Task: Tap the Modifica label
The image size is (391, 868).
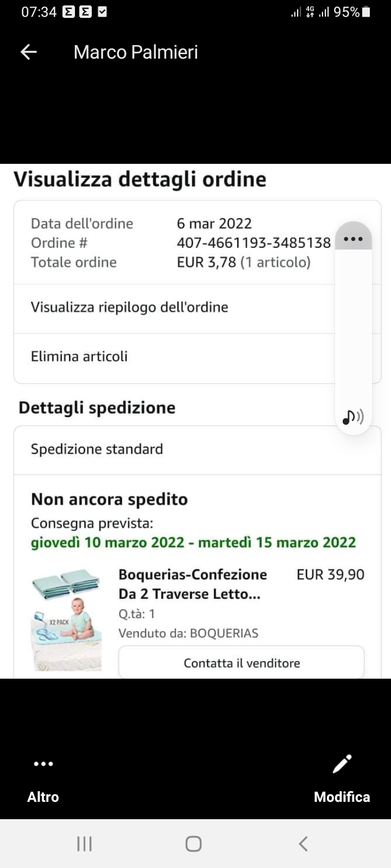Action: [342, 796]
